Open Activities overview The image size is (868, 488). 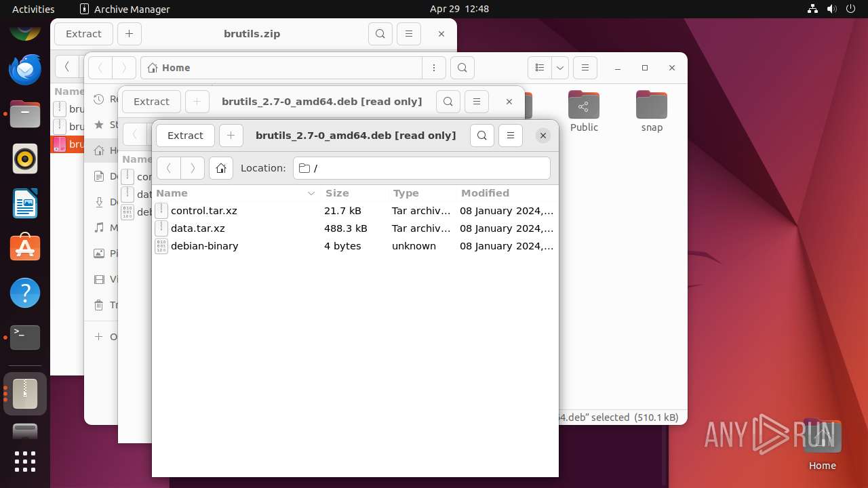pyautogui.click(x=33, y=9)
